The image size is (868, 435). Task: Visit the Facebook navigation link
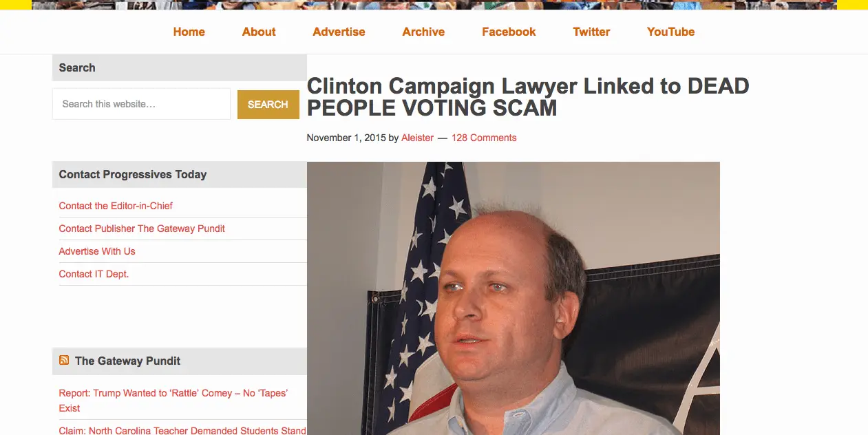coord(509,32)
